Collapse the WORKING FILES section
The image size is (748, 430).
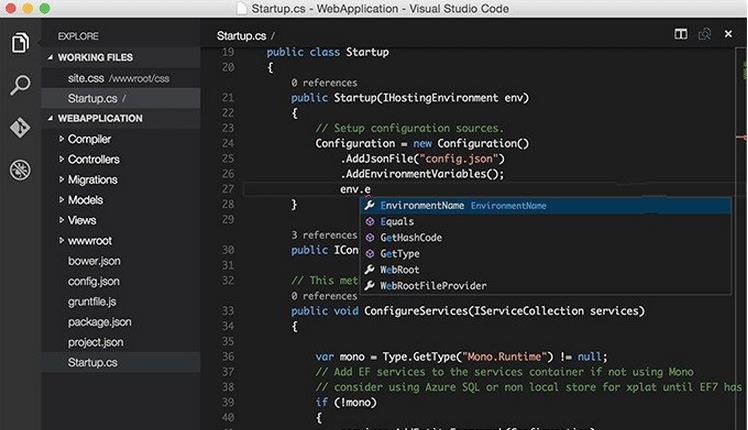pyautogui.click(x=51, y=57)
